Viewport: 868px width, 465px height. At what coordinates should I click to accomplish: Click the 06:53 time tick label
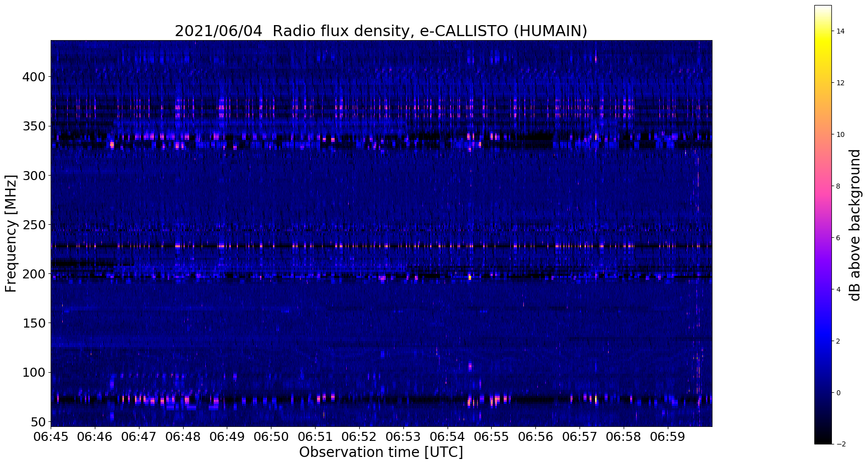tap(403, 436)
